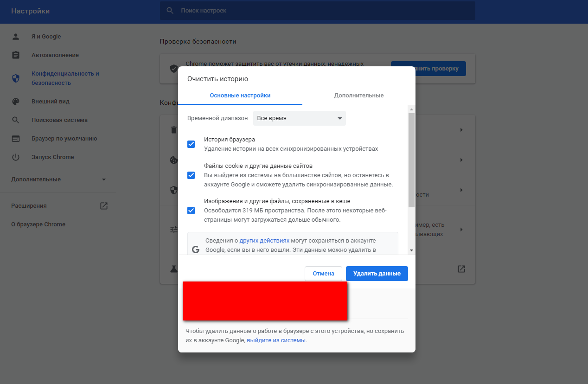Uncheck Файлы cookie и другие данные сайтов

191,175
